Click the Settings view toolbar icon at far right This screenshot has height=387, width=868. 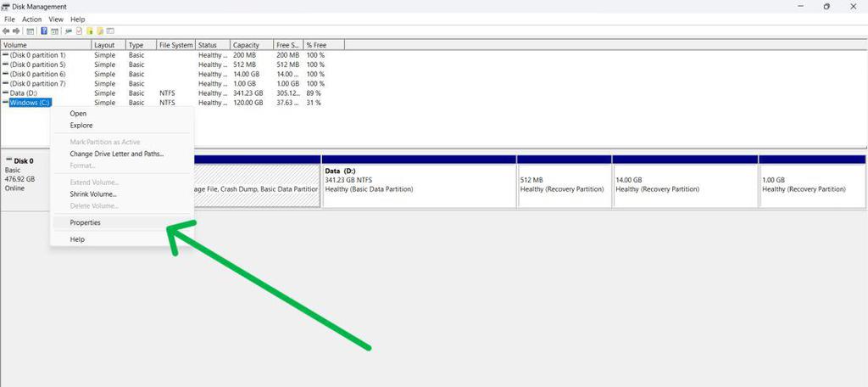(110, 31)
